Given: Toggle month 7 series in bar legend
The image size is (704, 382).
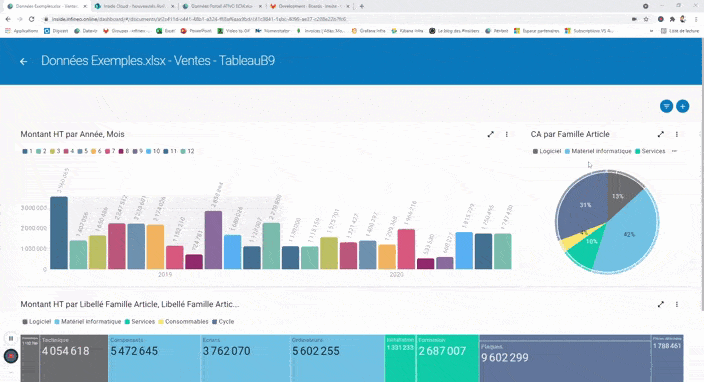Looking at the screenshot, I should coord(110,151).
